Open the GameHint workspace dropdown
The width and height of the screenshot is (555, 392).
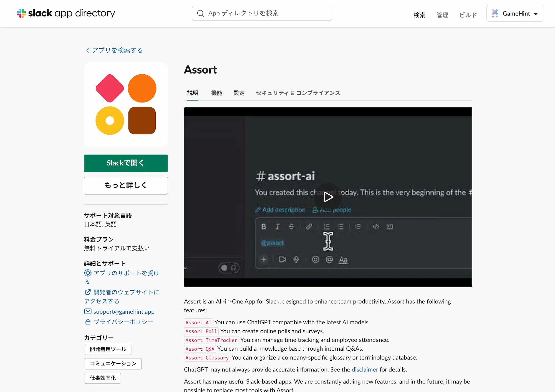point(515,13)
